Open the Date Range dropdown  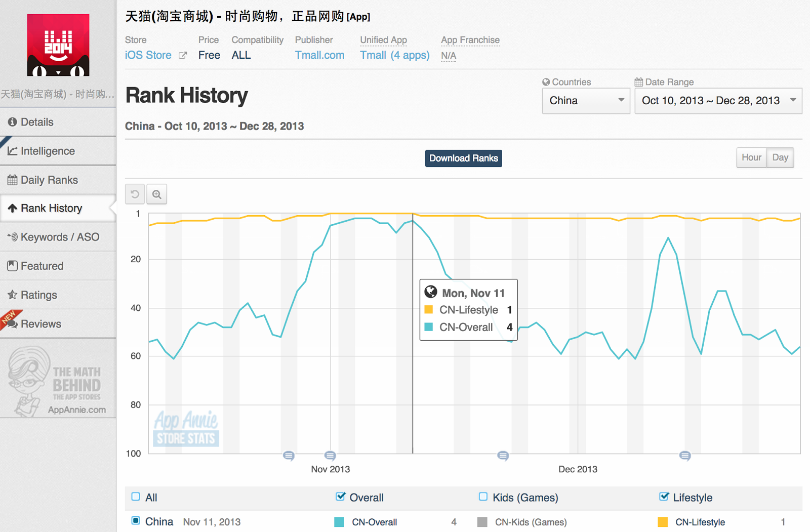718,101
